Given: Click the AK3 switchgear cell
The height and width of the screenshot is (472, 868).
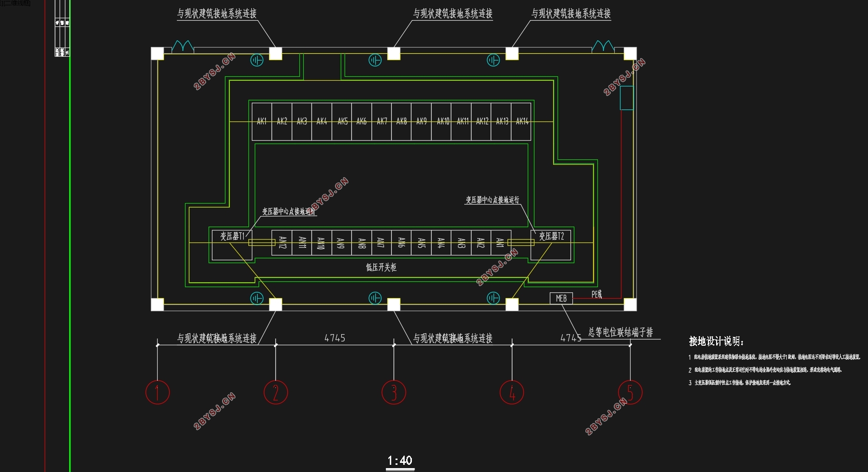Looking at the screenshot, I should (302, 121).
